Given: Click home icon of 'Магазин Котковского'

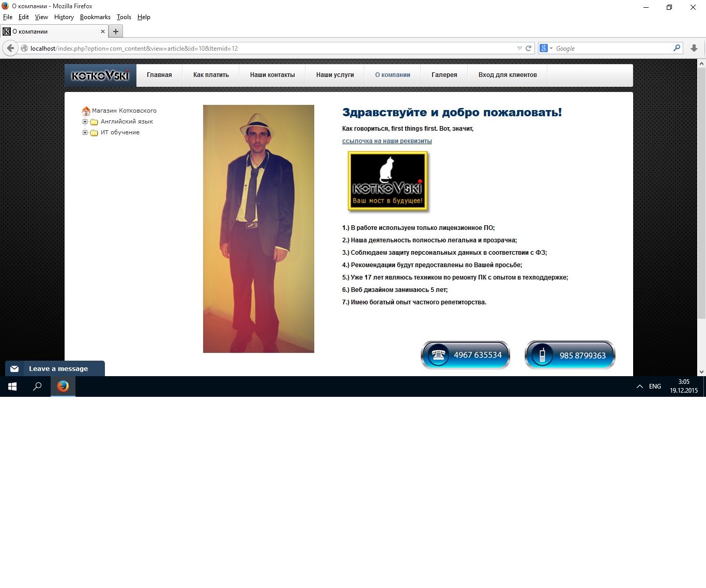Looking at the screenshot, I should pos(86,111).
